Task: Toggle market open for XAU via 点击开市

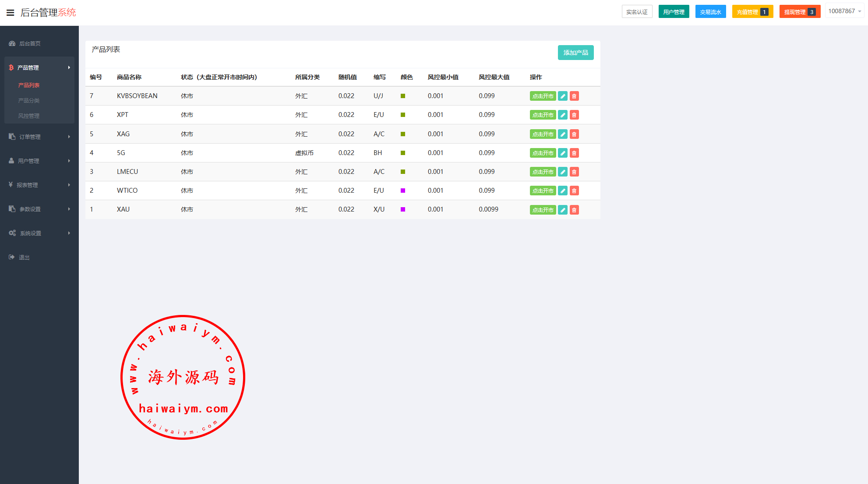Action: 543,210
